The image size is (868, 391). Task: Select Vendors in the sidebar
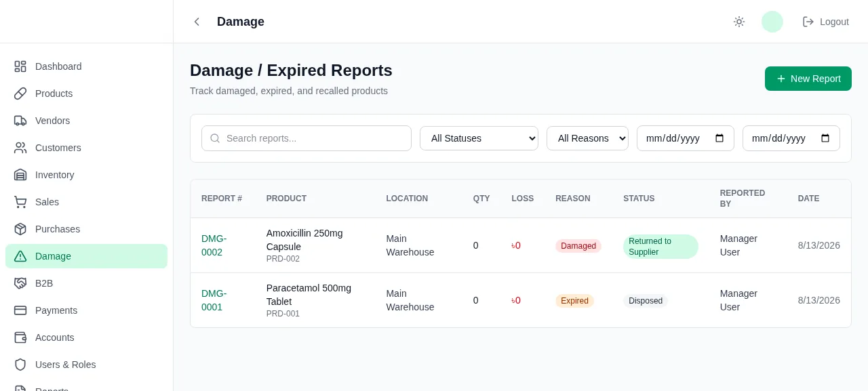coord(86,121)
